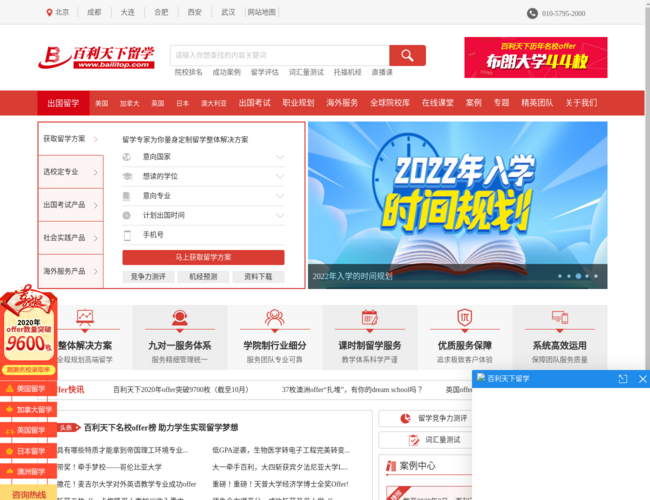Open the 在线课堂 menu item
The height and width of the screenshot is (500, 650).
coord(438,103)
